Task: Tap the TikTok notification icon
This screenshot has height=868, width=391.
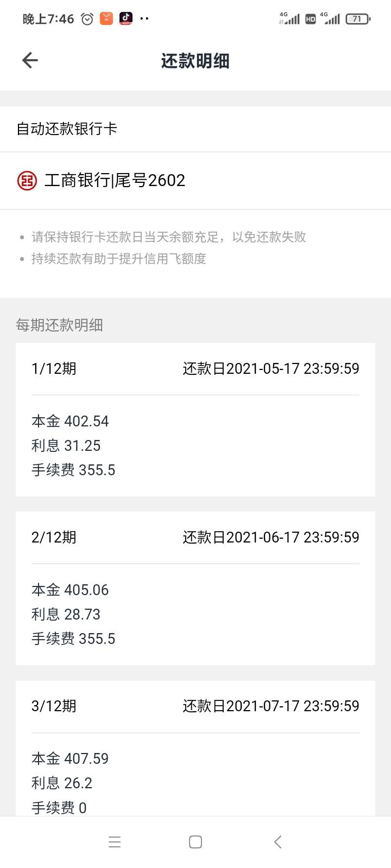Action: click(x=126, y=19)
